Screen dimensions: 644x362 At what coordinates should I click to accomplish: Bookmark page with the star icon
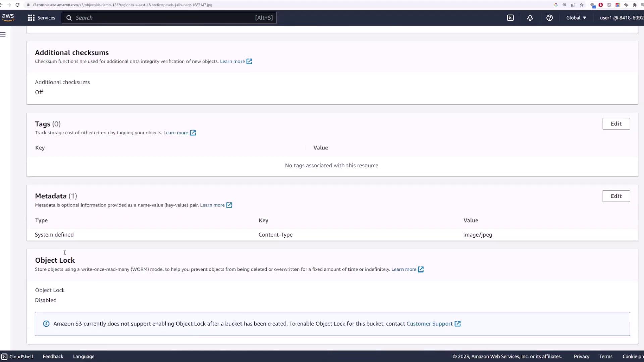(x=582, y=5)
